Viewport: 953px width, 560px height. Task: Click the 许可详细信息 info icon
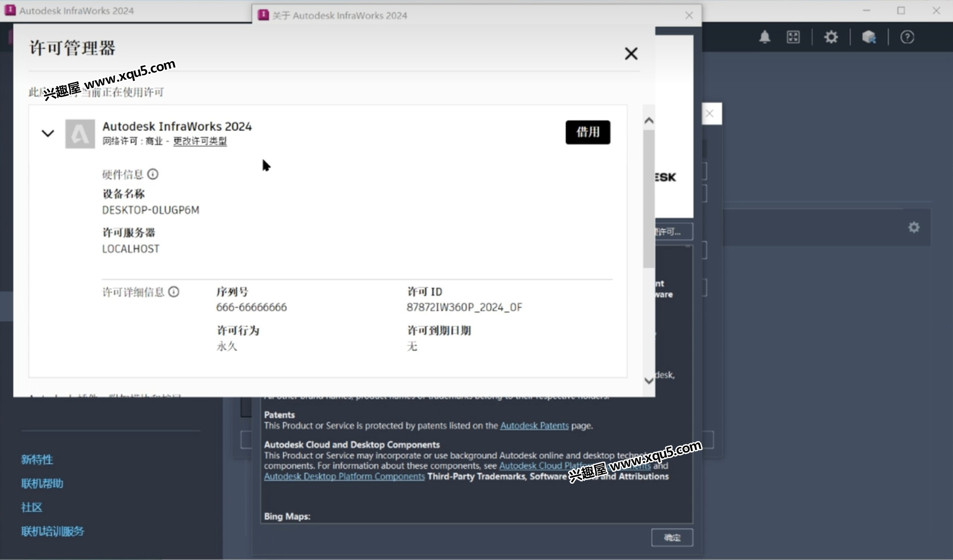(174, 292)
